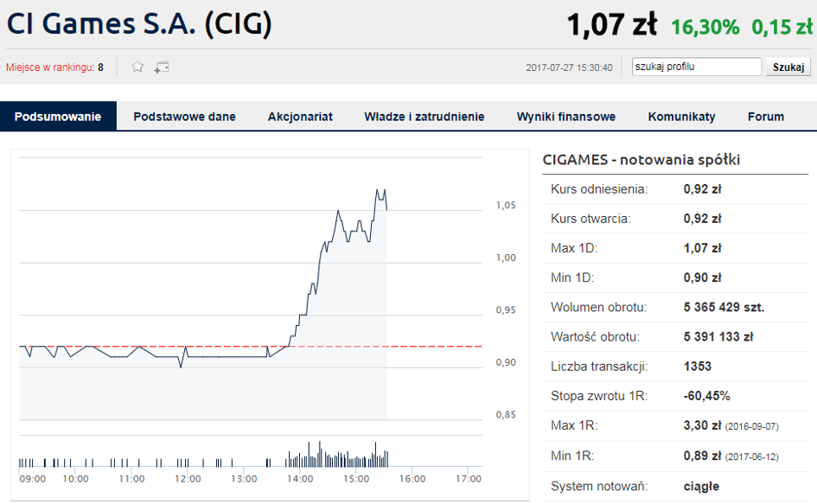Click the Szukaj button
The height and width of the screenshot is (504, 817).
788,67
